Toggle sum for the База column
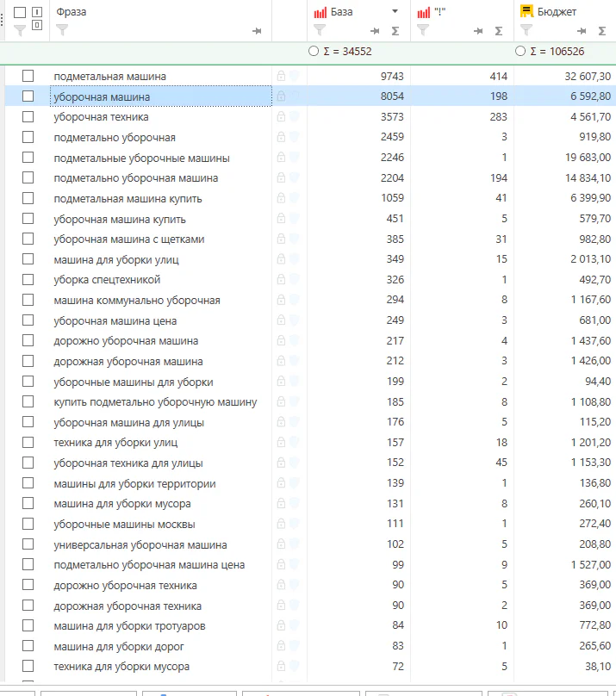The height and width of the screenshot is (696, 616). click(395, 31)
